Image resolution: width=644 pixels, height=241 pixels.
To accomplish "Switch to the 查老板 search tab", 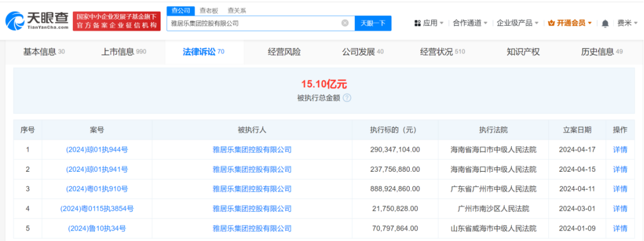I will 209,10.
